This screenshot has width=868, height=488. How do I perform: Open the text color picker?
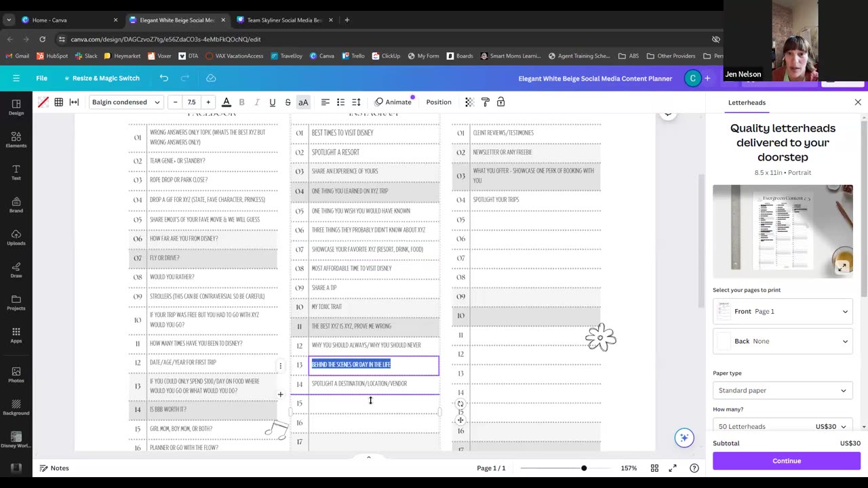tap(226, 102)
